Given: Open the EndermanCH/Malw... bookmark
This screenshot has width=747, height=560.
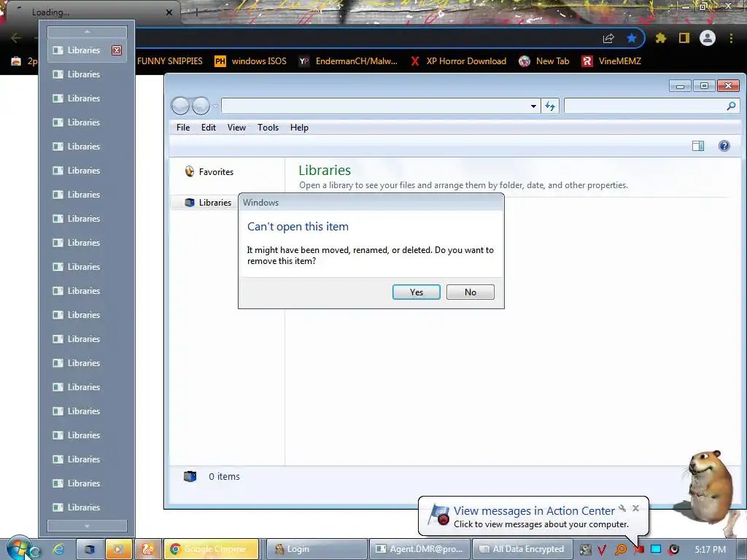Looking at the screenshot, I should click(x=348, y=61).
